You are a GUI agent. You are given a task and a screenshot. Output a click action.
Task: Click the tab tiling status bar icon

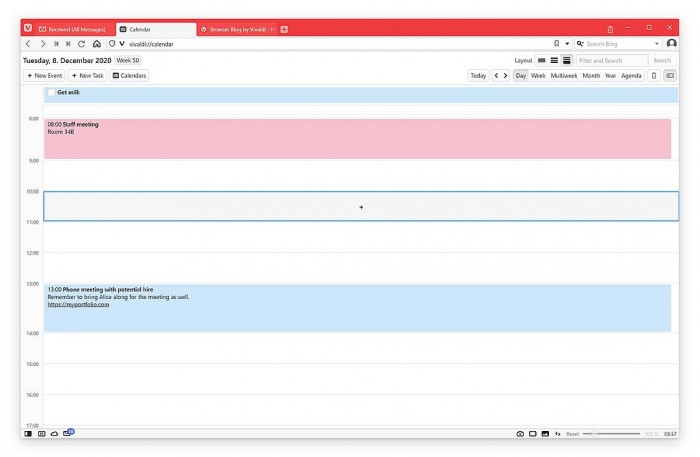(x=42, y=433)
